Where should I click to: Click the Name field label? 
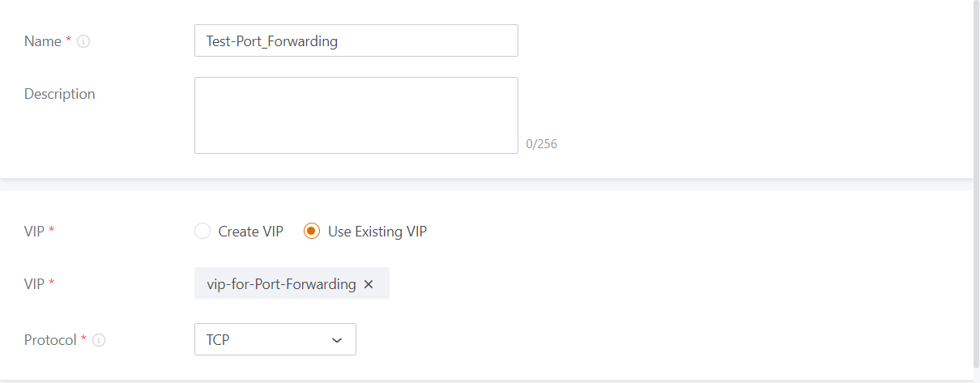(x=42, y=41)
